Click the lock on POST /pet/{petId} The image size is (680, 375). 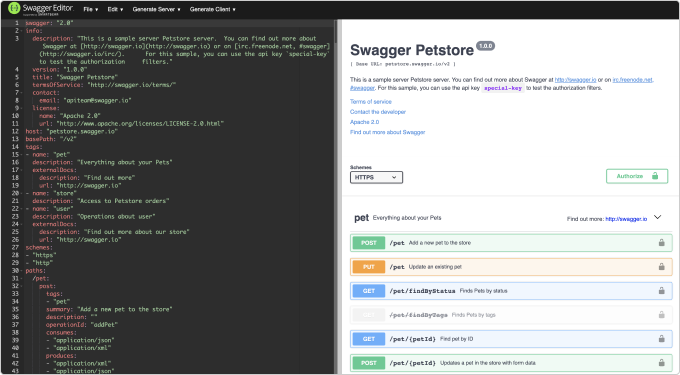click(x=661, y=362)
